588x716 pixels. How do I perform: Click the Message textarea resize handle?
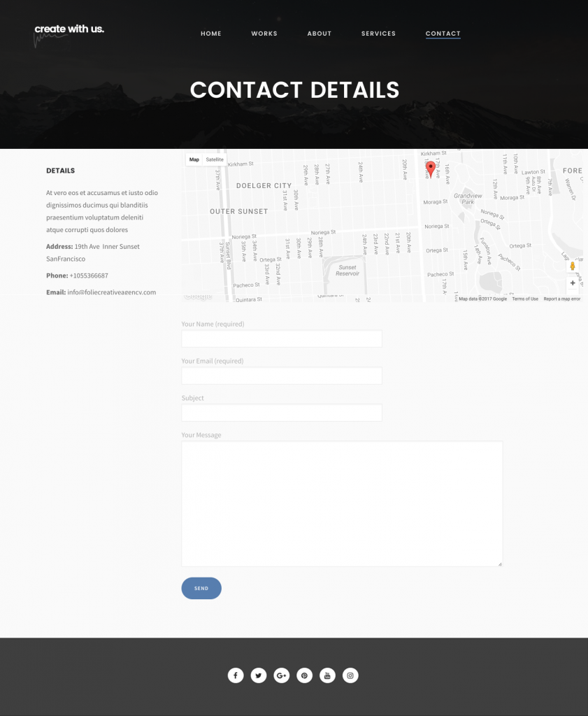[500, 564]
